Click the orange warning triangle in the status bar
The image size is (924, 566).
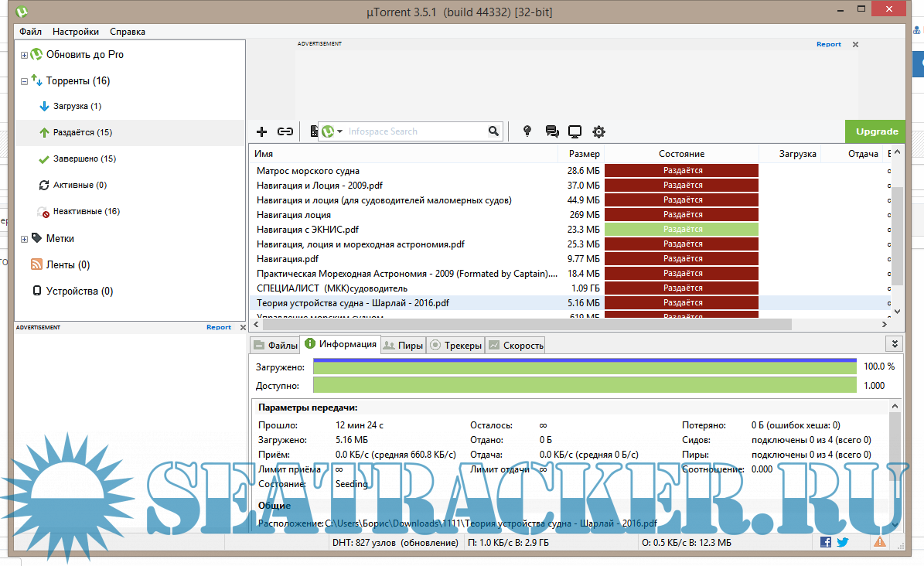click(x=880, y=542)
